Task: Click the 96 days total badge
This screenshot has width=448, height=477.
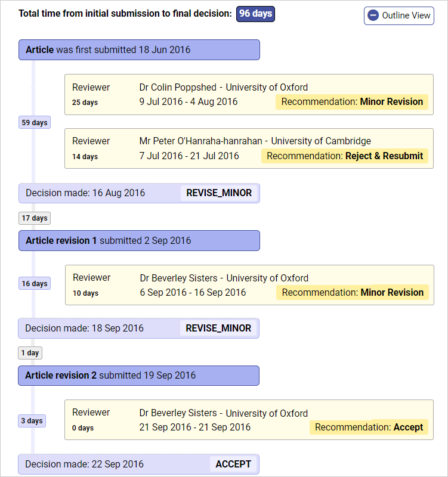Action: pyautogui.click(x=255, y=14)
